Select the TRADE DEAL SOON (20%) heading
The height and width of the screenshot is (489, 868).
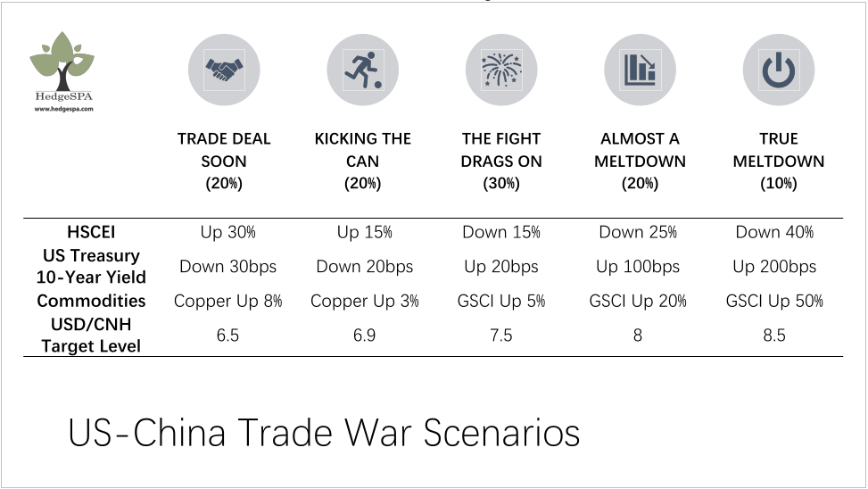(224, 162)
